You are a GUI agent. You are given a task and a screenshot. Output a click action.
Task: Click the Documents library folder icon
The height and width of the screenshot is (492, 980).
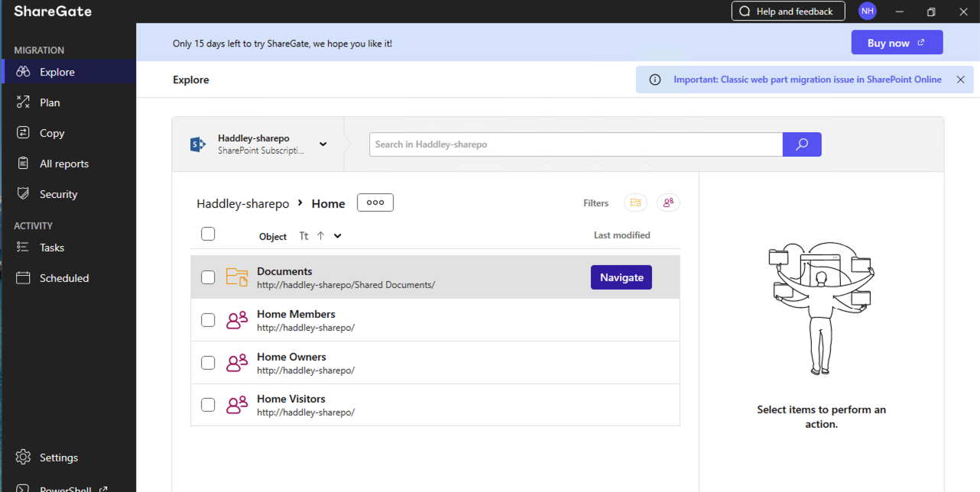click(x=237, y=277)
